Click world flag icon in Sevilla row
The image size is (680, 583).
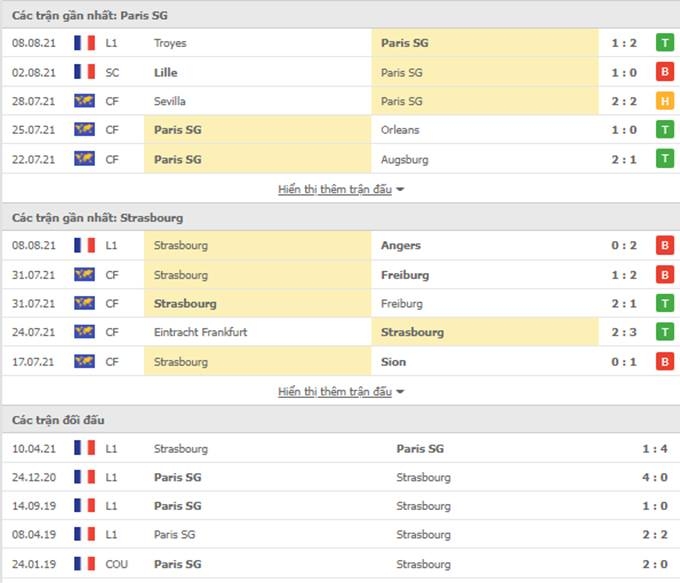(85, 101)
